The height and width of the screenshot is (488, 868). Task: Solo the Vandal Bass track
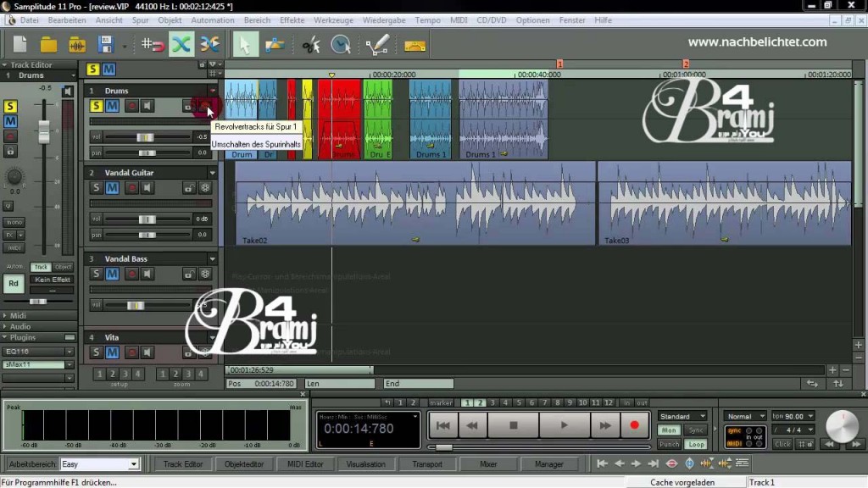pyautogui.click(x=97, y=274)
